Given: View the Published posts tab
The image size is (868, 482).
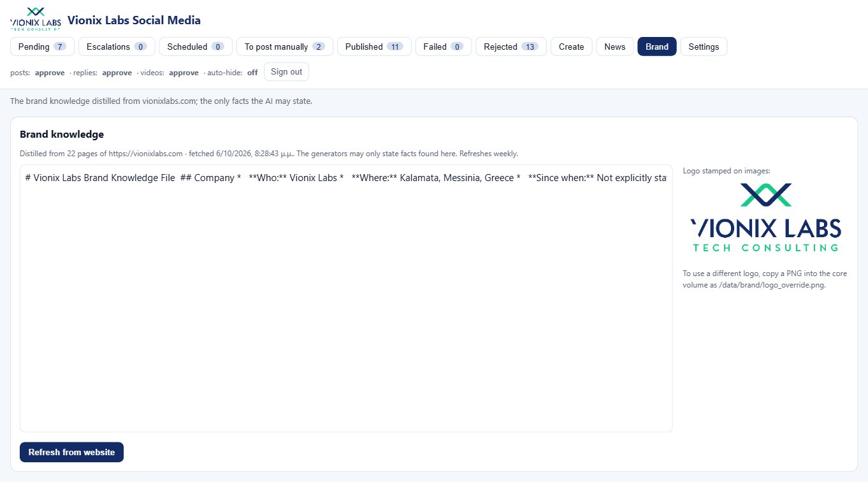Looking at the screenshot, I should click(x=374, y=47).
